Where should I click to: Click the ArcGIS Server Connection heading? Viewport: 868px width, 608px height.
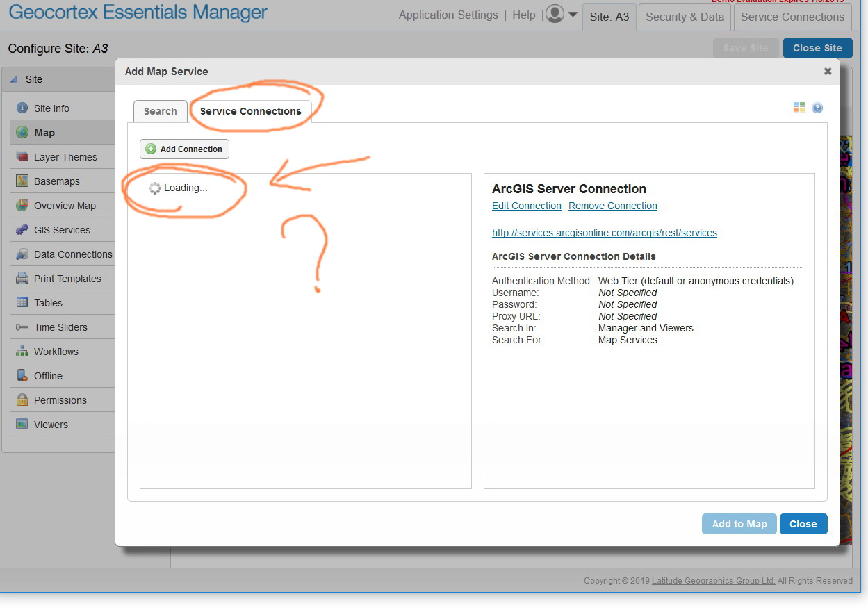(569, 189)
